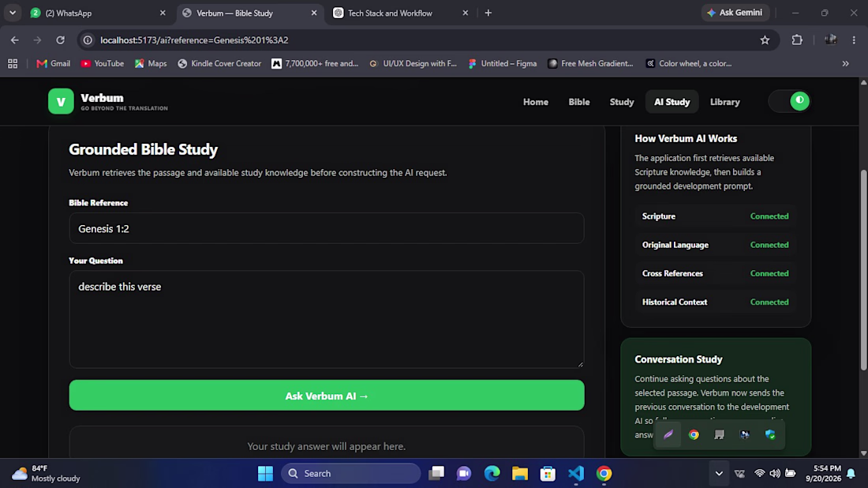The image size is (868, 488).
Task: Bookmark this page with the star icon
Action: [765, 40]
